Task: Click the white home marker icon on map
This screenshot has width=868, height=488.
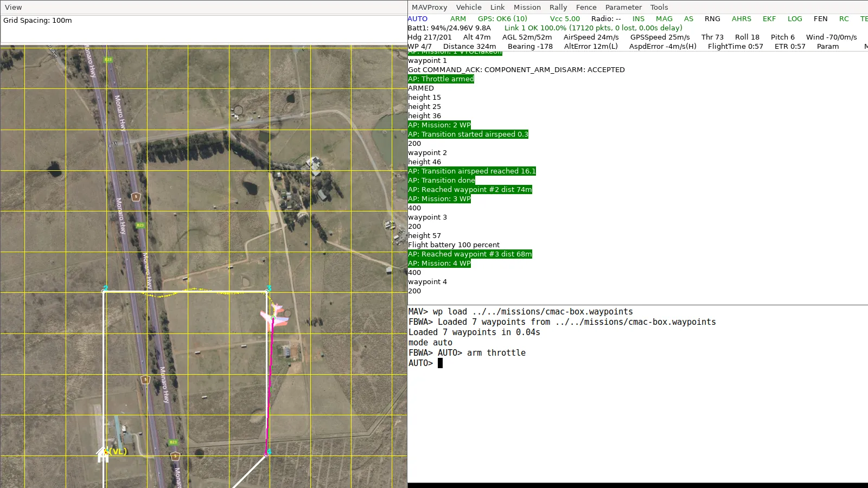Action: point(103,454)
